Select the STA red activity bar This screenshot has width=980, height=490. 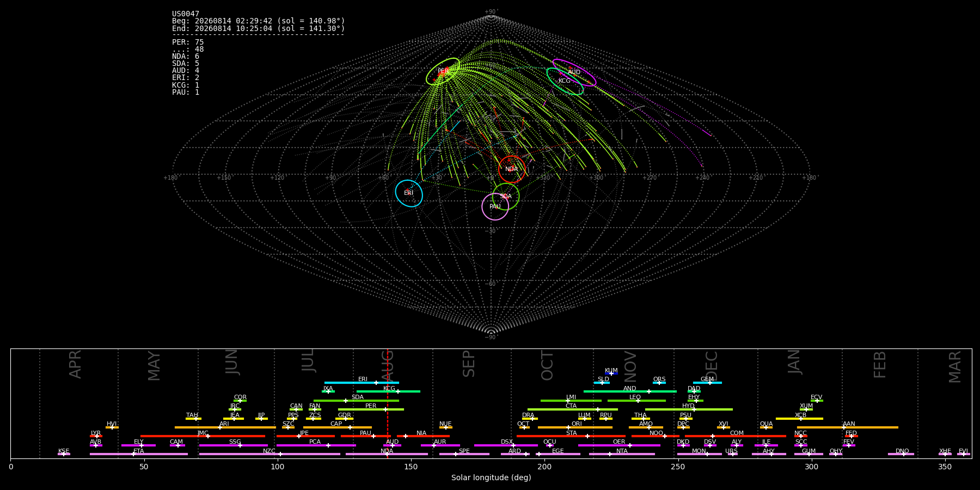pos(571,436)
